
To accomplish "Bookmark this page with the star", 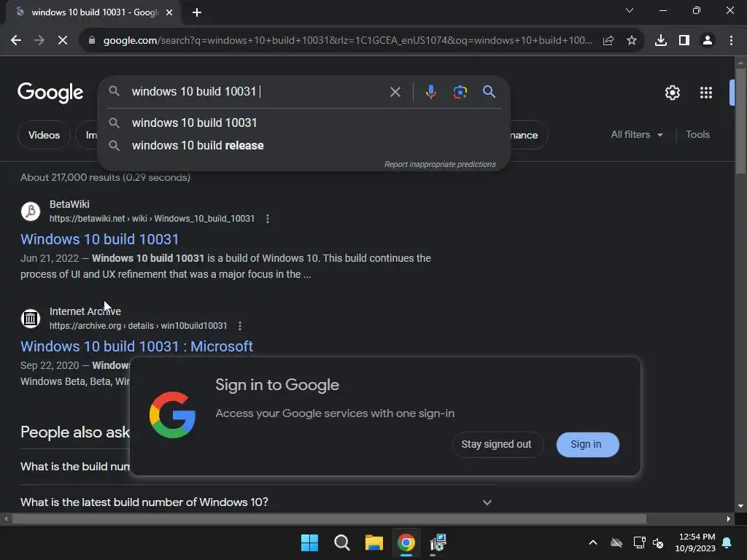I will click(632, 41).
